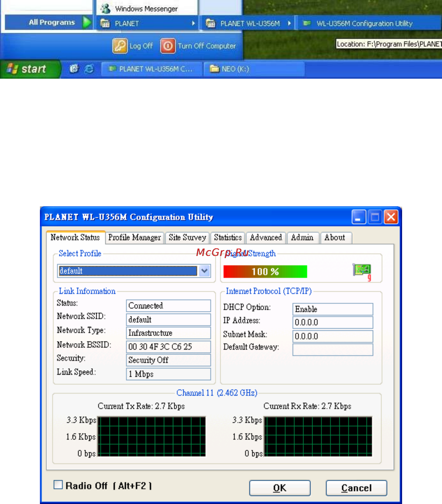
Task: Click the empty Default Gateway field
Action: [x=333, y=350]
